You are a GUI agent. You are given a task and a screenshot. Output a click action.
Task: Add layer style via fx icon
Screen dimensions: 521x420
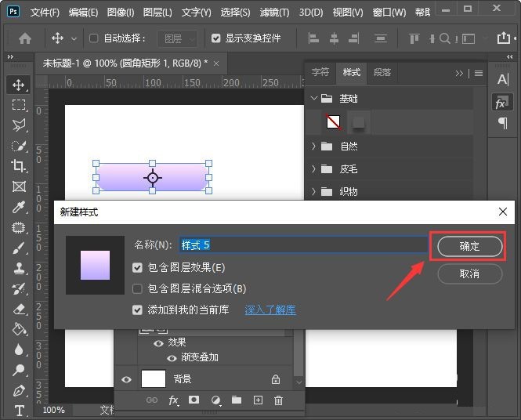[x=173, y=400]
